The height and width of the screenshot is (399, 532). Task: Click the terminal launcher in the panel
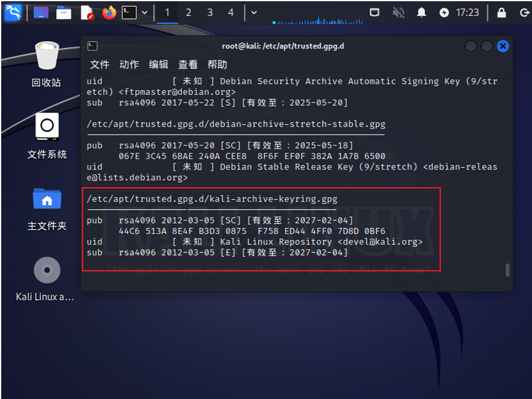point(129,12)
